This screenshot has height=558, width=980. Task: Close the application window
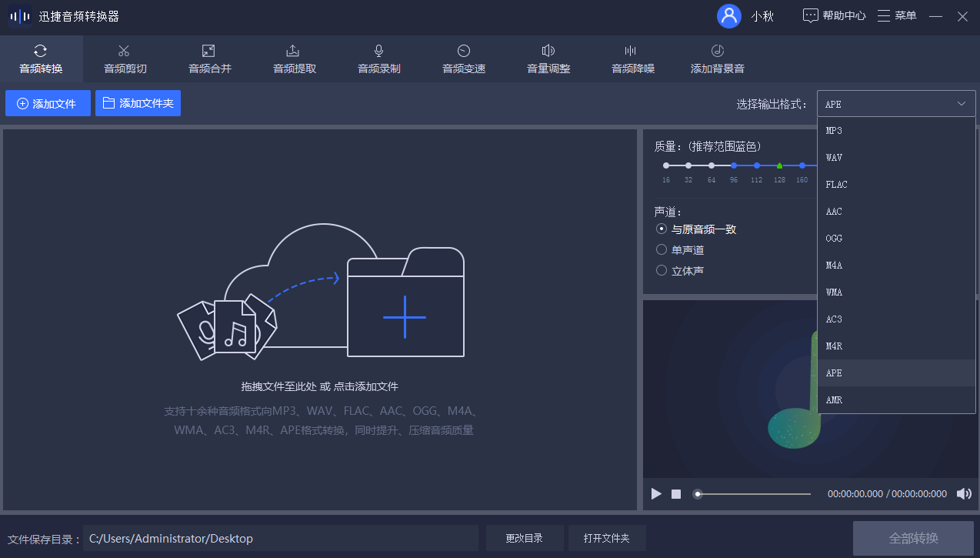click(962, 16)
